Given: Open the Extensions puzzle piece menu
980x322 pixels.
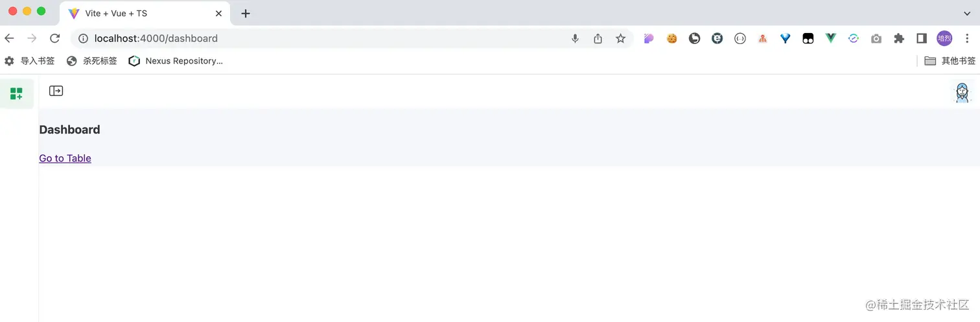Looking at the screenshot, I should tap(899, 39).
